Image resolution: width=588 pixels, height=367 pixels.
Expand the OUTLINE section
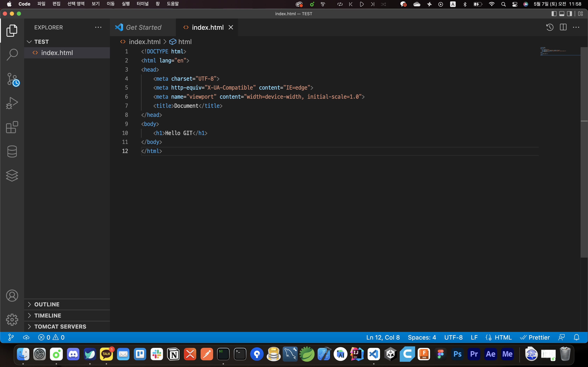[47, 304]
